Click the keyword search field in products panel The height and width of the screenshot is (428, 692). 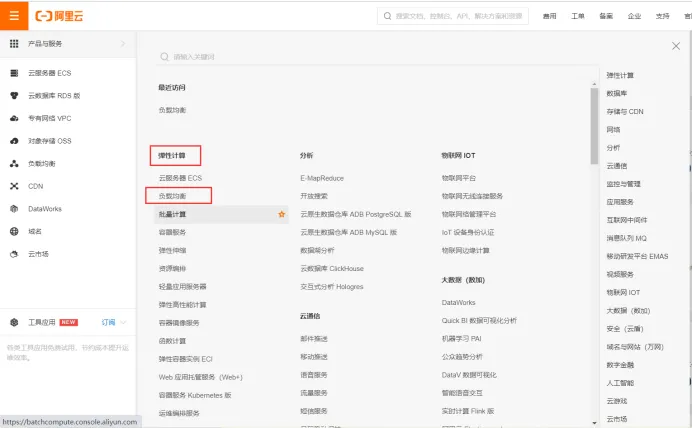[x=375, y=56]
